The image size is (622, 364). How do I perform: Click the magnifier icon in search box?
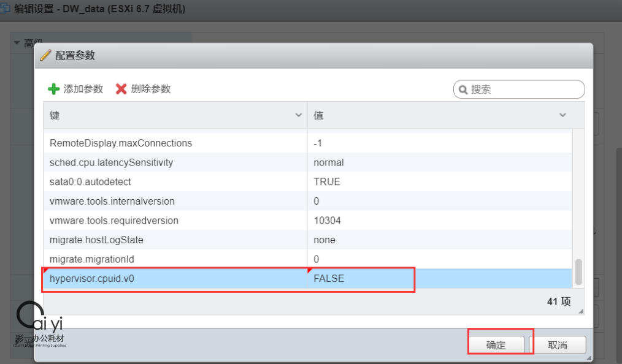463,89
